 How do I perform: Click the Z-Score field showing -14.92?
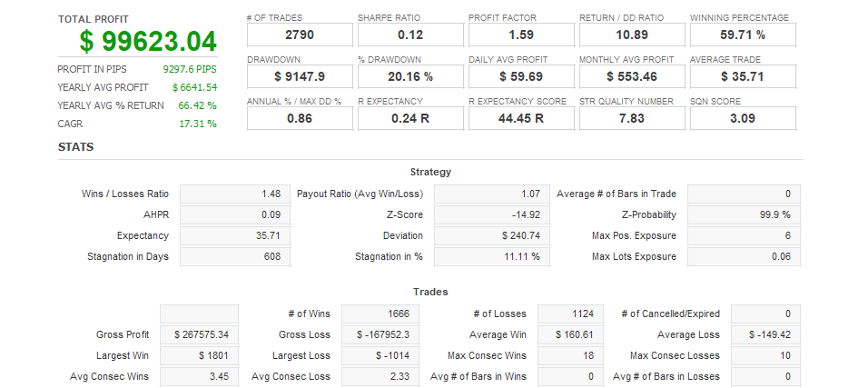pyautogui.click(x=490, y=214)
